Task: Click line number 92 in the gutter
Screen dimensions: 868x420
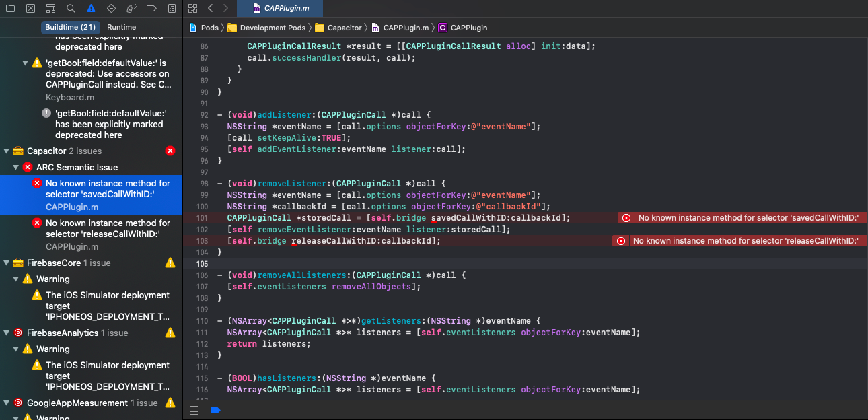Action: pyautogui.click(x=205, y=115)
